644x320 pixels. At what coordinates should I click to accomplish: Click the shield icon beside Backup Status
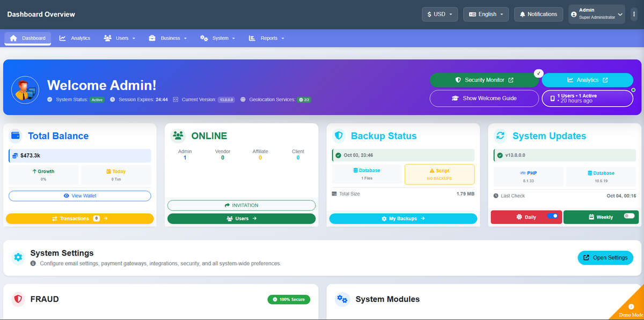point(339,136)
